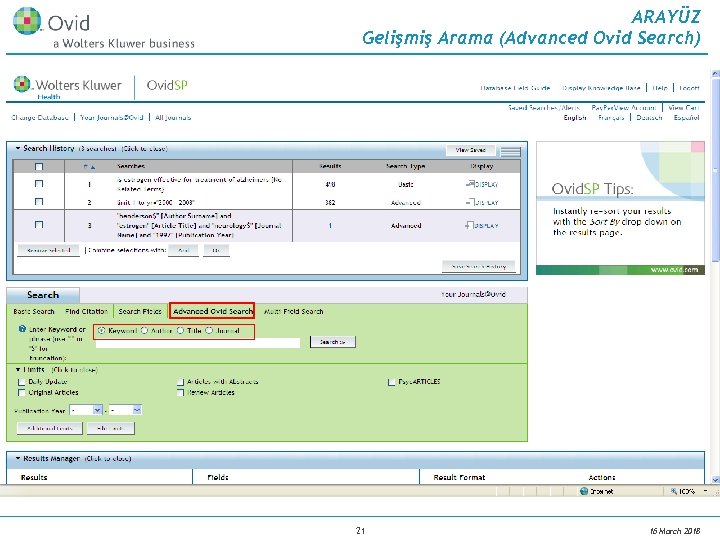Click the help icon beside Enter Keyword

[x=22, y=329]
